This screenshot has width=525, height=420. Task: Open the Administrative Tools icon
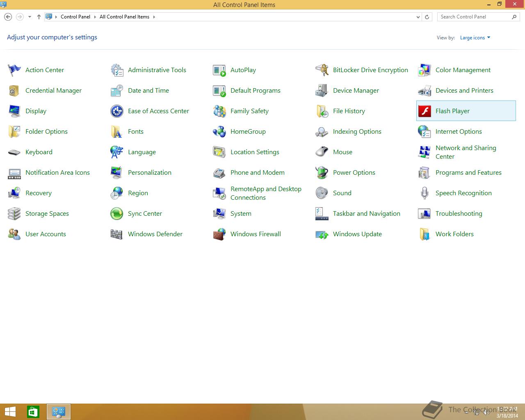[117, 70]
